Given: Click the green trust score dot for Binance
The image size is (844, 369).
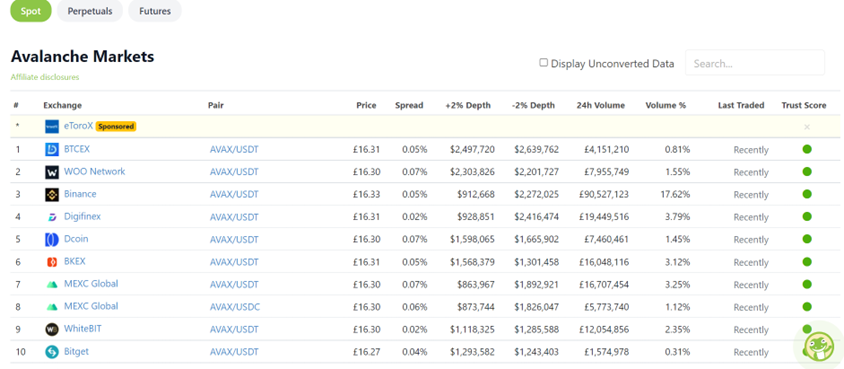Looking at the screenshot, I should click(806, 194).
